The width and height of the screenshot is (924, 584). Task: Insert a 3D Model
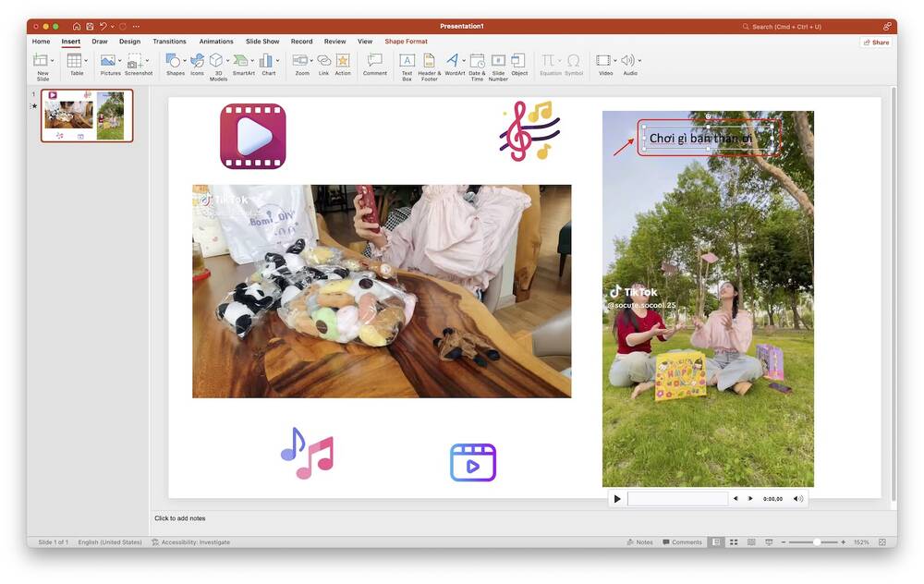pyautogui.click(x=216, y=60)
